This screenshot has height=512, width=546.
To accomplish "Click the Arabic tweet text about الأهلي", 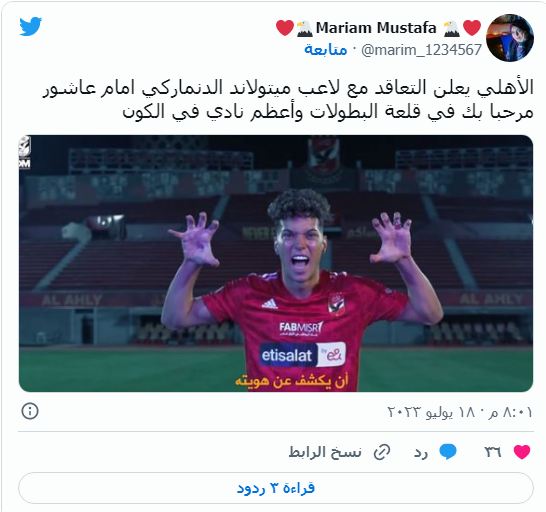I will pos(288,99).
